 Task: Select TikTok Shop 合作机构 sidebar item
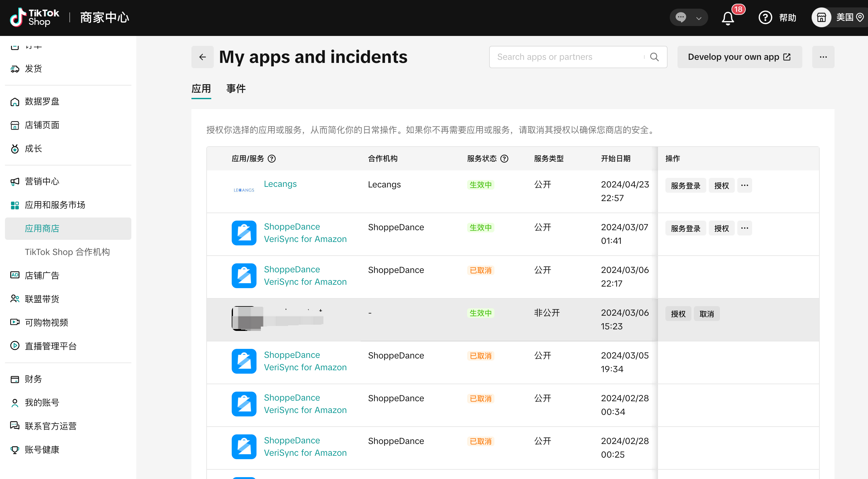coord(67,252)
